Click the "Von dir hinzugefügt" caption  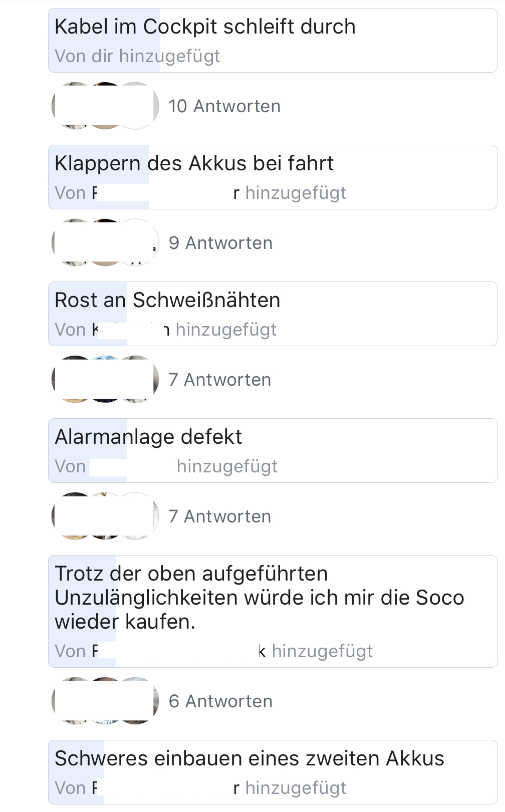[x=137, y=56]
